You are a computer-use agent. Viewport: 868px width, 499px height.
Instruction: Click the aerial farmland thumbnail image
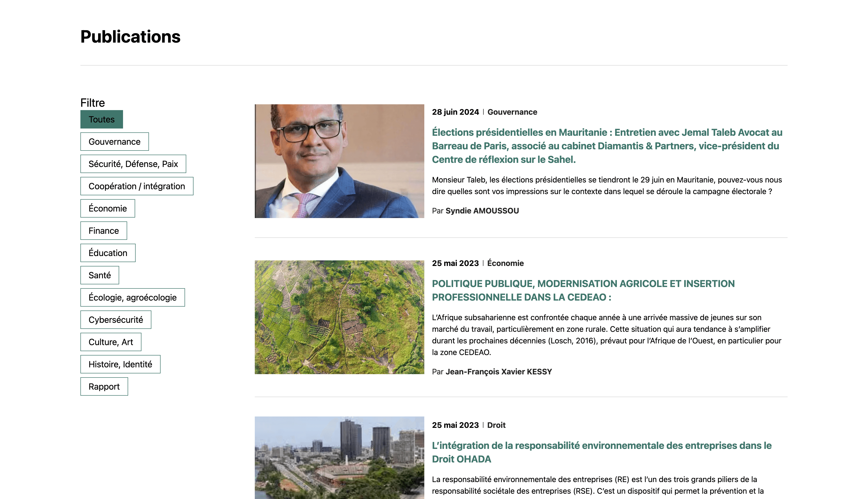[x=339, y=317]
